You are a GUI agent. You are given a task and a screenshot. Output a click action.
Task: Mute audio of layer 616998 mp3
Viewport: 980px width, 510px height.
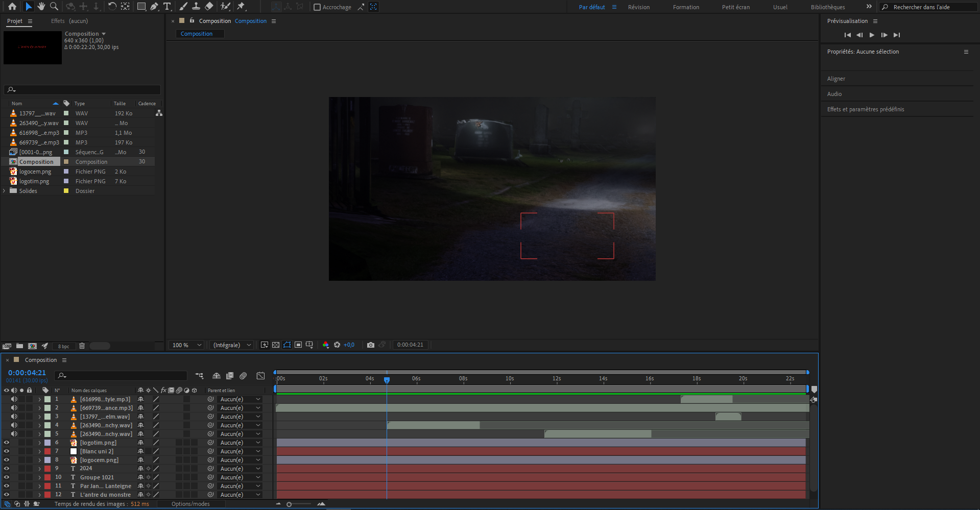tap(14, 399)
